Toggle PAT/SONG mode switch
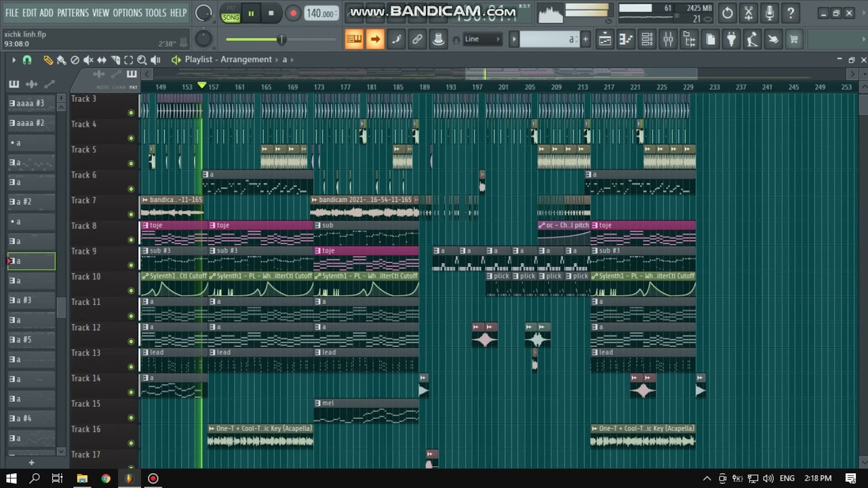This screenshot has width=868, height=488. (x=231, y=13)
